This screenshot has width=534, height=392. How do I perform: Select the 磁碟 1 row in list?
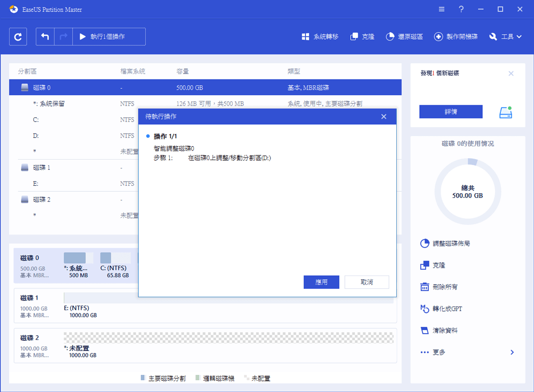[74, 168]
